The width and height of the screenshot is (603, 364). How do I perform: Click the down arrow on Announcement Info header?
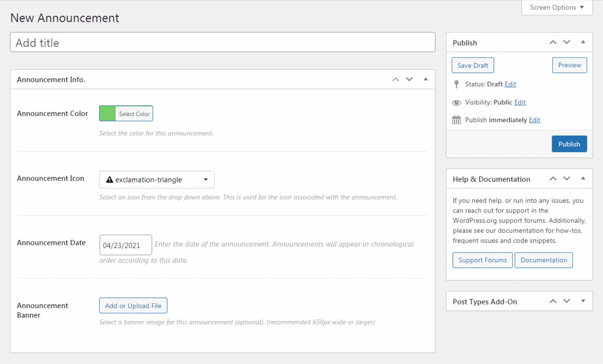tap(409, 79)
